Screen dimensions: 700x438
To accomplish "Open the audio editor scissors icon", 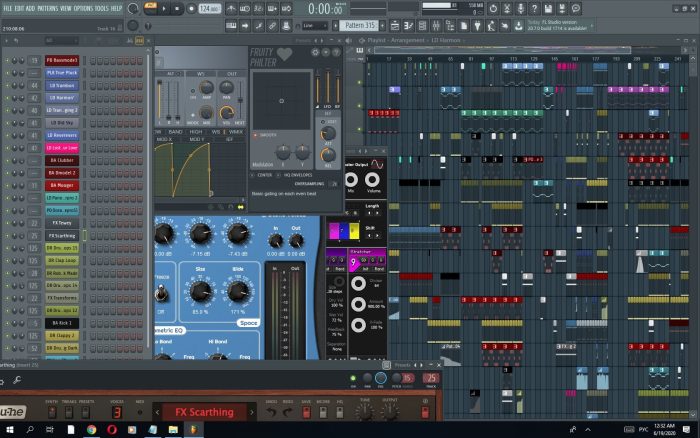I will [x=507, y=8].
